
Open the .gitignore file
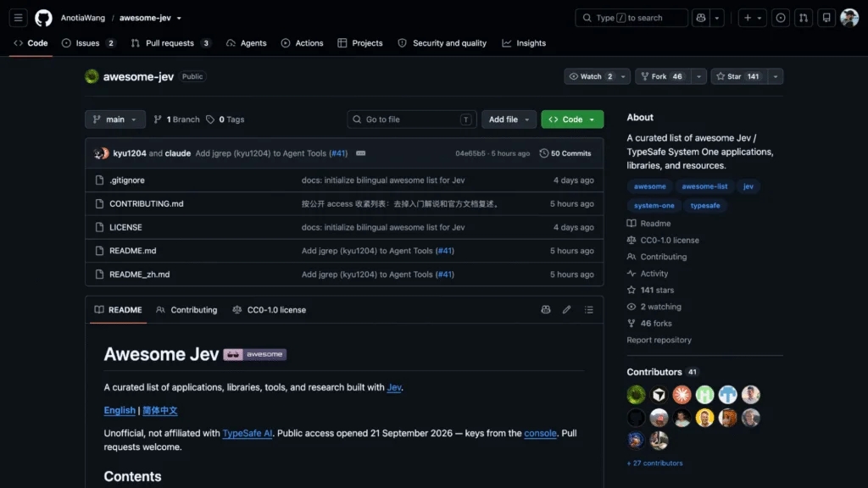pyautogui.click(x=127, y=180)
